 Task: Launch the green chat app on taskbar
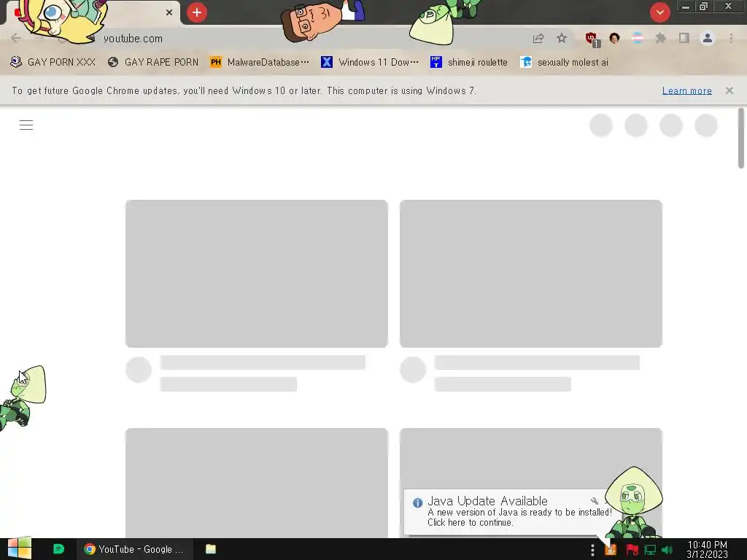click(58, 549)
